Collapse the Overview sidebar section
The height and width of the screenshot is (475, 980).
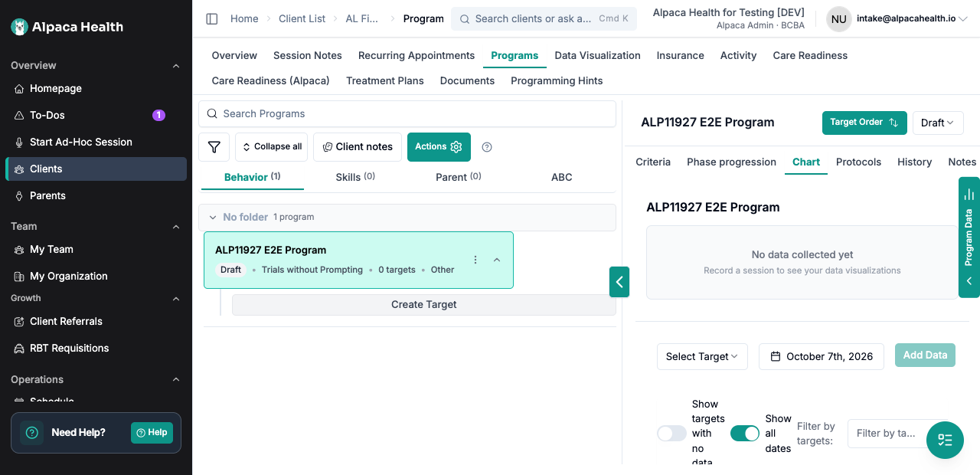176,66
